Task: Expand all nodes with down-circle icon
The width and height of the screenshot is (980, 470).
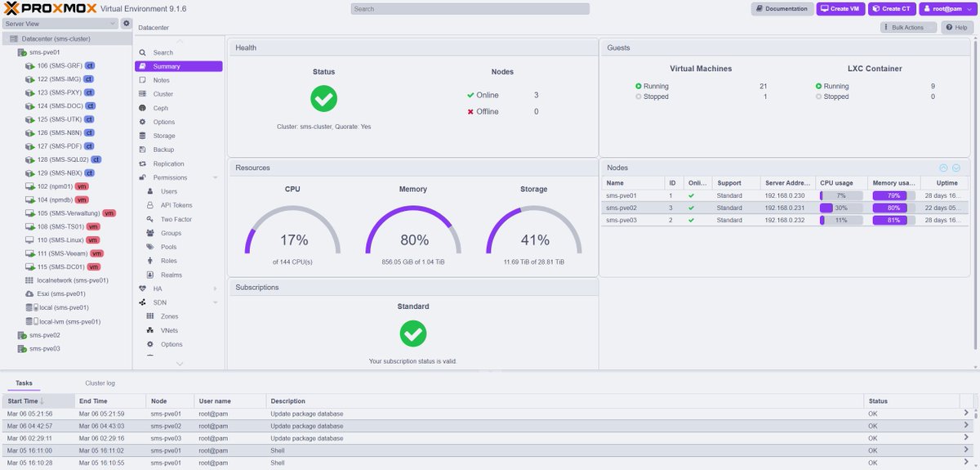Action: coord(955,168)
